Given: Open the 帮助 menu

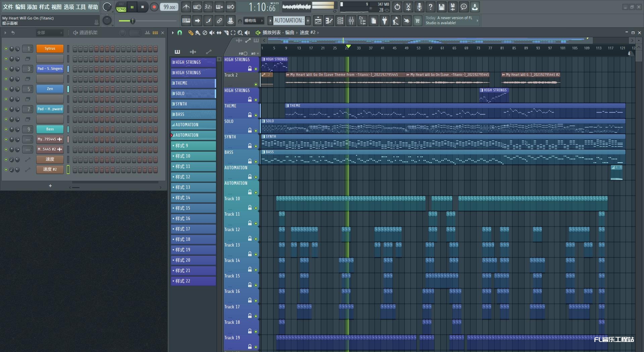Looking at the screenshot, I should click(93, 7).
